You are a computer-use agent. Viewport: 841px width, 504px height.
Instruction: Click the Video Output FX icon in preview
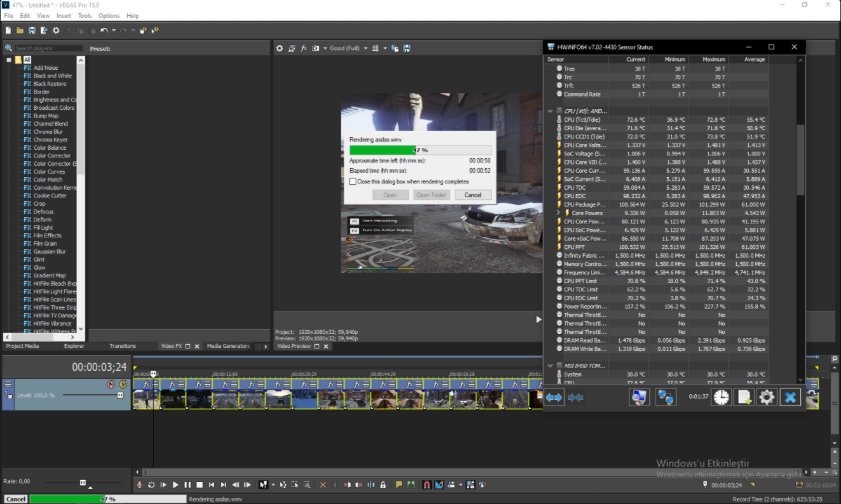[304, 48]
